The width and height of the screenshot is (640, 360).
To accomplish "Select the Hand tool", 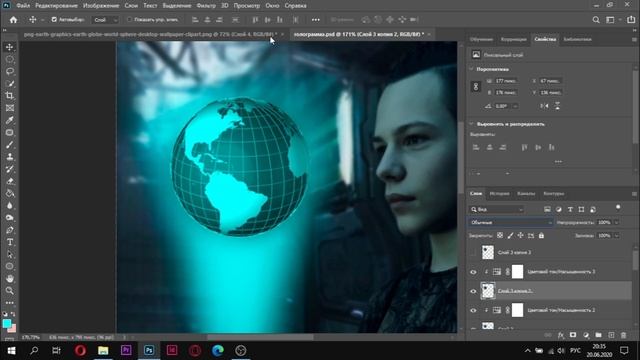I will pos(9,279).
